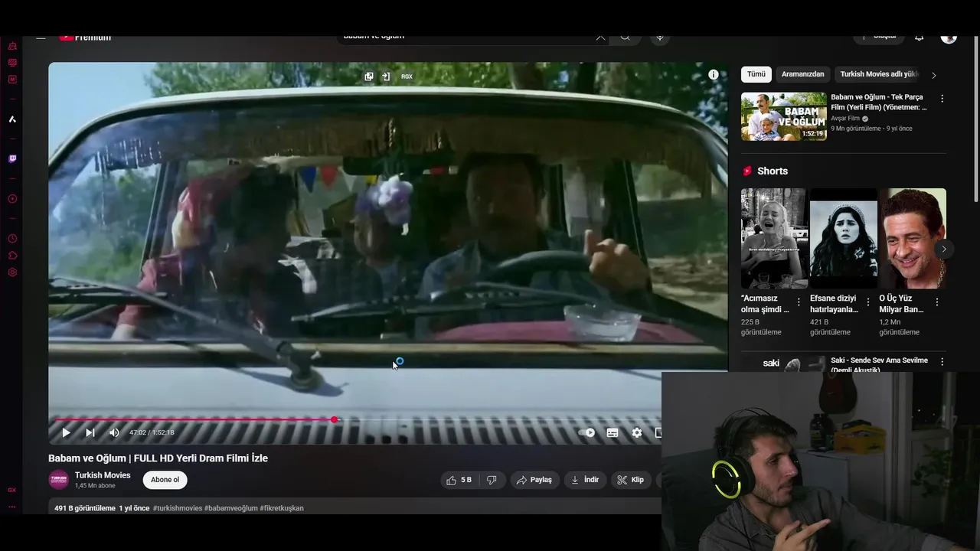Clear the search box with the X
The width and height of the screenshot is (980, 551).
(600, 37)
